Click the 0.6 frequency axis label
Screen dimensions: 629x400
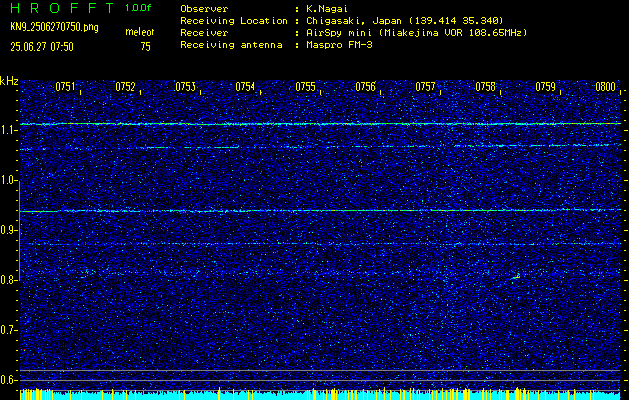pyautogui.click(x=7, y=380)
